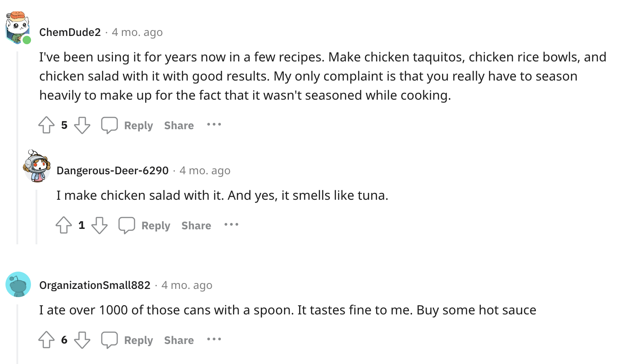Collapse Dangerous-Deer-6290's reply thread line
The height and width of the screenshot is (364, 631).
[x=37, y=217]
